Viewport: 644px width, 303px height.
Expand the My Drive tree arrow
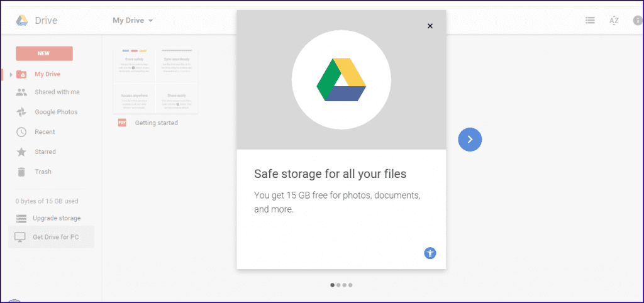pyautogui.click(x=11, y=75)
